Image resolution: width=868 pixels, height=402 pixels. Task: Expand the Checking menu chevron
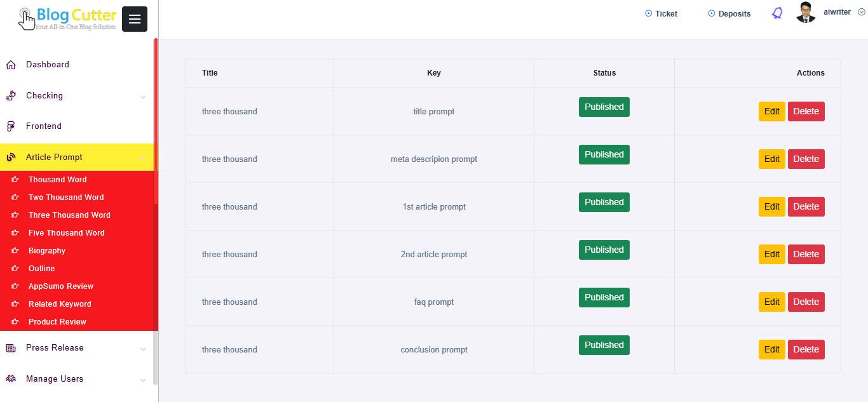[x=143, y=97]
